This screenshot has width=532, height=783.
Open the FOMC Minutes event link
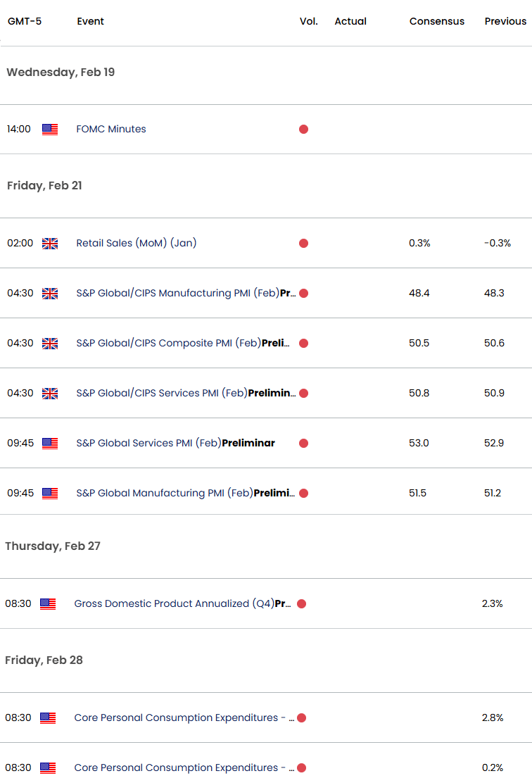click(x=110, y=129)
